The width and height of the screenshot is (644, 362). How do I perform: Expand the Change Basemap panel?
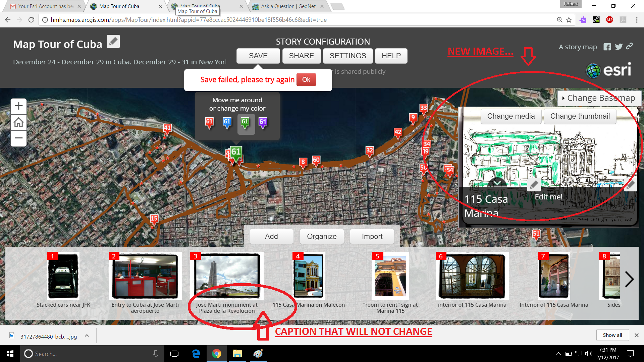point(599,98)
